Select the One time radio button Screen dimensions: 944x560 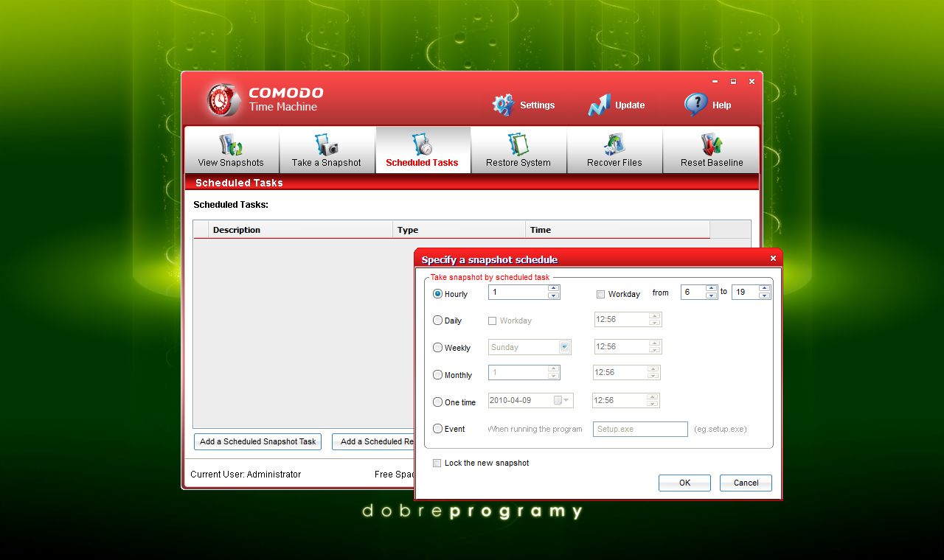[438, 402]
